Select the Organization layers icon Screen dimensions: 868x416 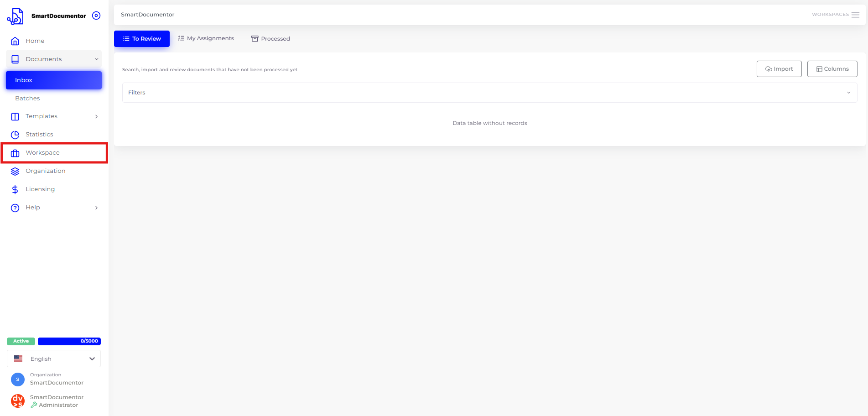point(15,171)
